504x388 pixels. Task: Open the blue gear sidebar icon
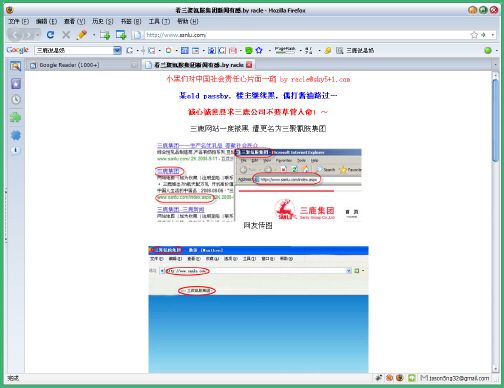coord(16,135)
